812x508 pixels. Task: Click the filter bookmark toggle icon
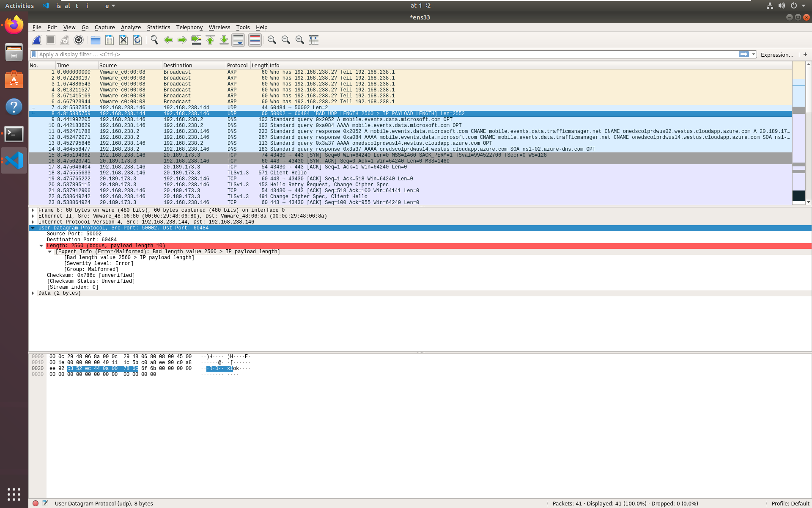(34, 54)
